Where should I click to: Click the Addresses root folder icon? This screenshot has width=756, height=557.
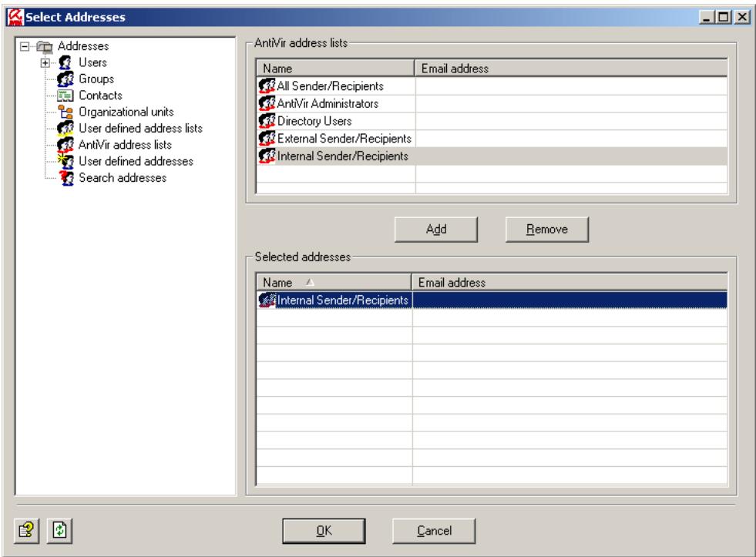(45, 47)
